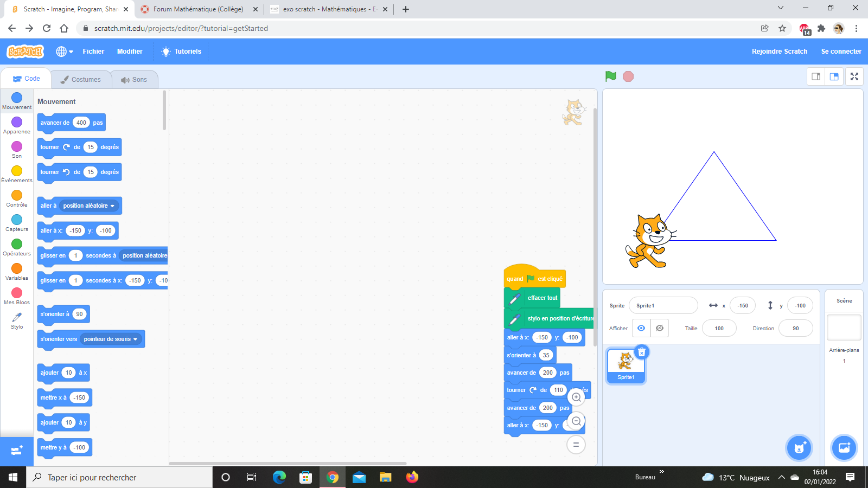Show the sprite with eye icon
868x488 pixels.
coord(641,328)
